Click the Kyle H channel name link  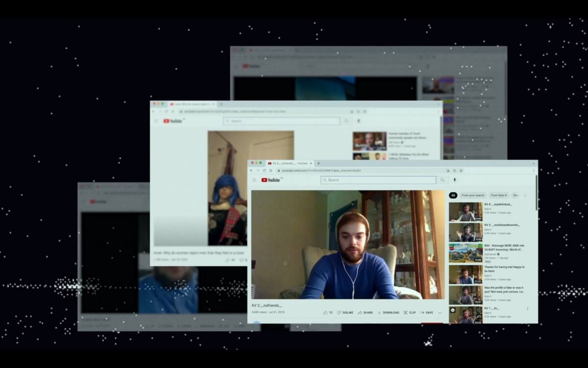pyautogui.click(x=487, y=209)
